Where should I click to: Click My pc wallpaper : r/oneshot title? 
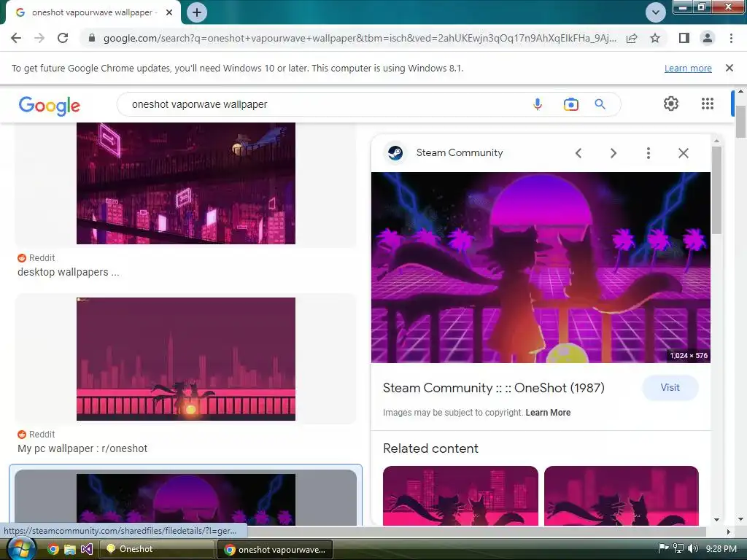pos(82,448)
